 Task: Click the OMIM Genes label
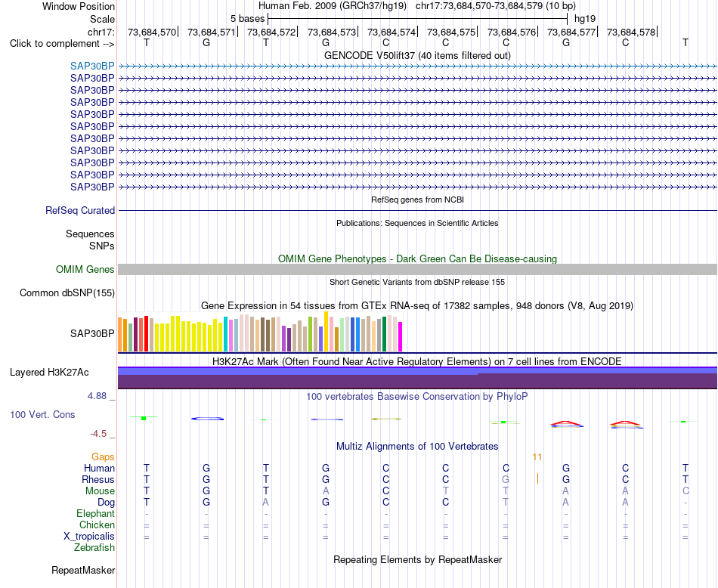coord(85,269)
